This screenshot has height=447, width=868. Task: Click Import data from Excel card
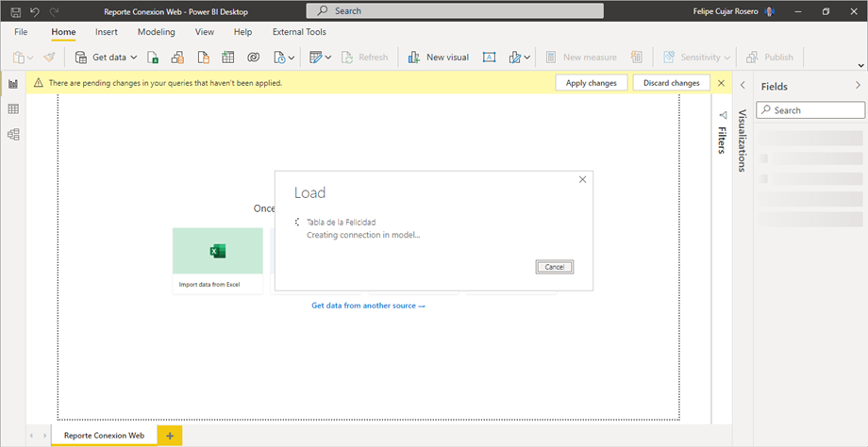218,260
